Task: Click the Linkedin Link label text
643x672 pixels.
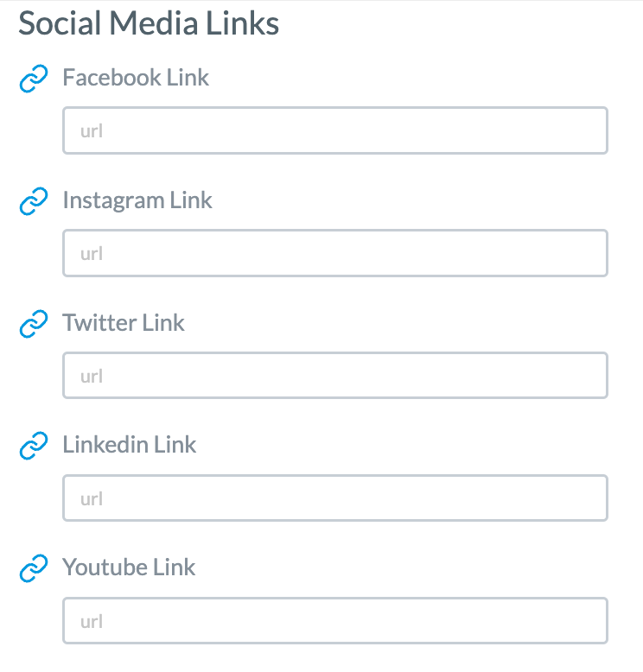Action: point(129,445)
